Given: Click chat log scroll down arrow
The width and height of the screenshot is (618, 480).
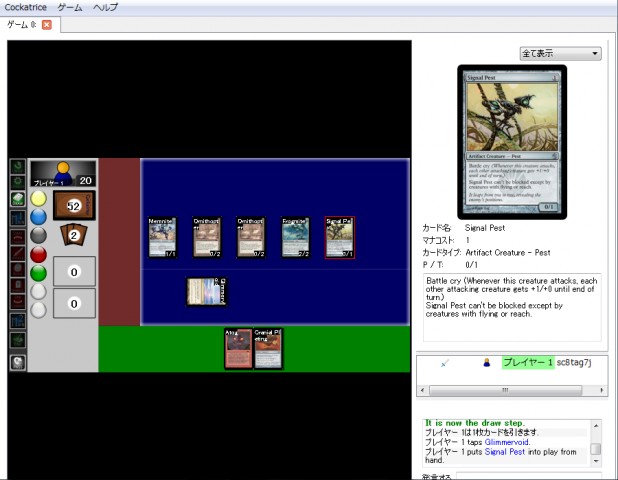Looking at the screenshot, I should (596, 461).
